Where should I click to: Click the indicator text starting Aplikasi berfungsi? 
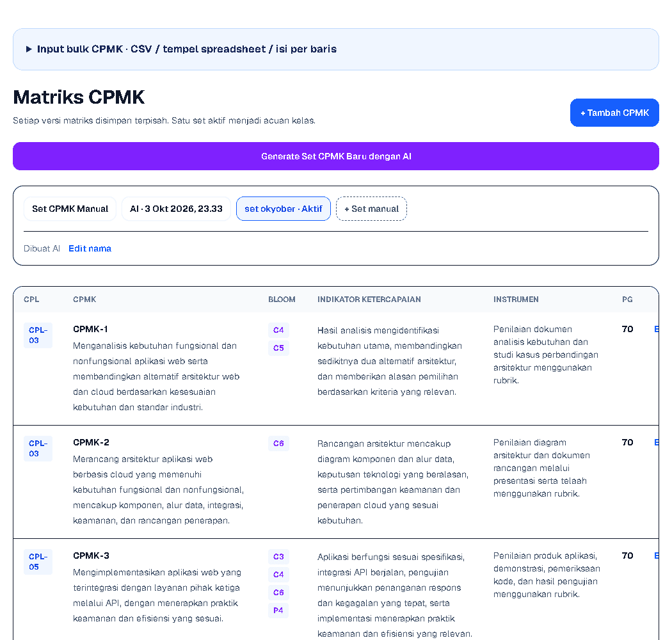point(395,595)
